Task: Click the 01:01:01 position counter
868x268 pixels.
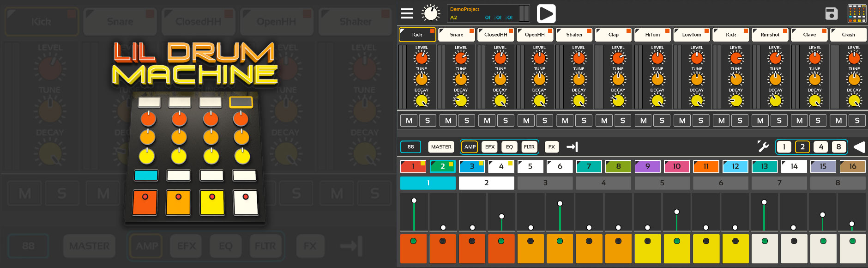Action: [499, 18]
